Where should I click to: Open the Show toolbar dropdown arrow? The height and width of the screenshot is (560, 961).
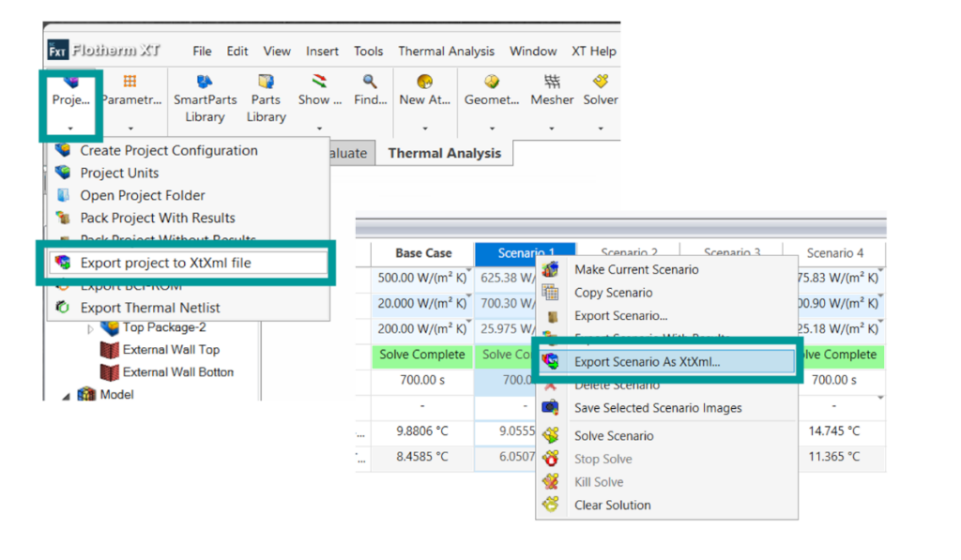319,129
